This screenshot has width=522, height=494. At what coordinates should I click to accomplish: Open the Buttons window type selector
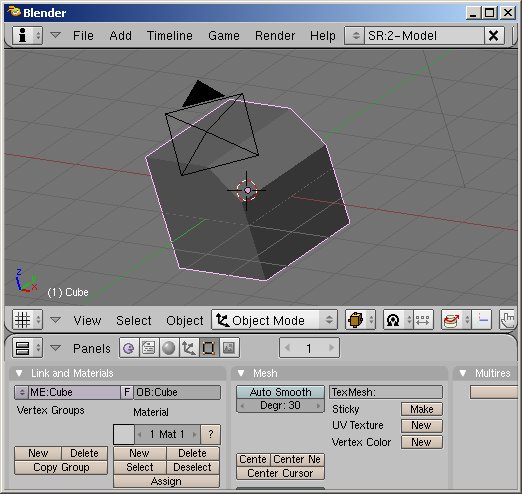click(27, 348)
